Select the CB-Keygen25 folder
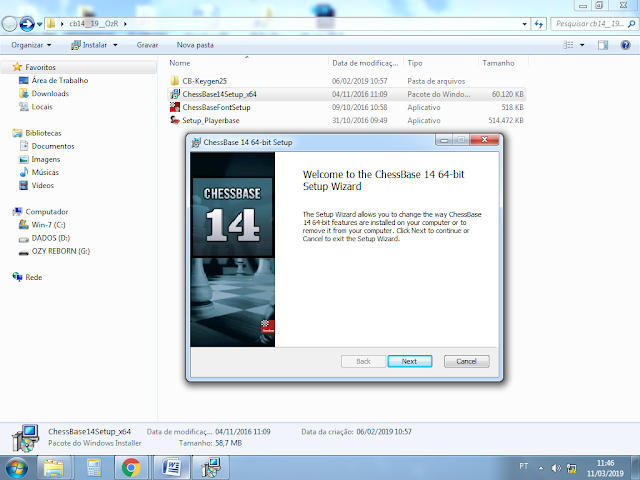The image size is (640, 480). (204, 81)
